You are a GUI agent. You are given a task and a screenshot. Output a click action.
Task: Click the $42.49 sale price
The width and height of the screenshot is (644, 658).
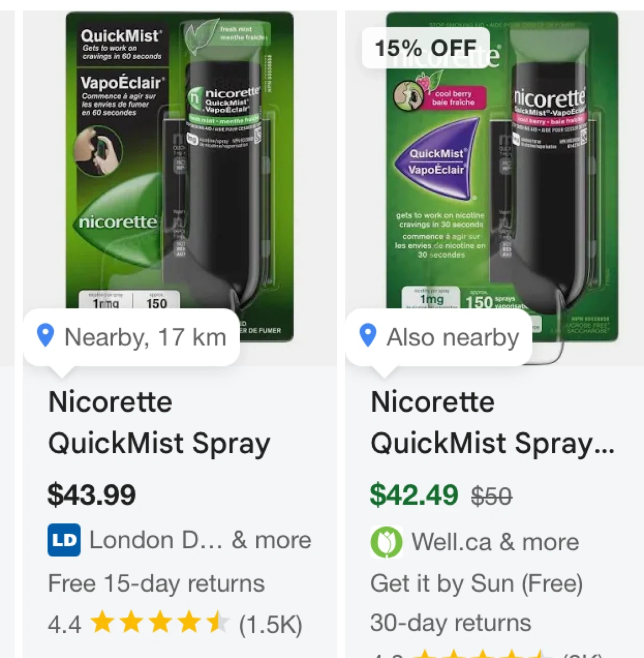(x=414, y=494)
